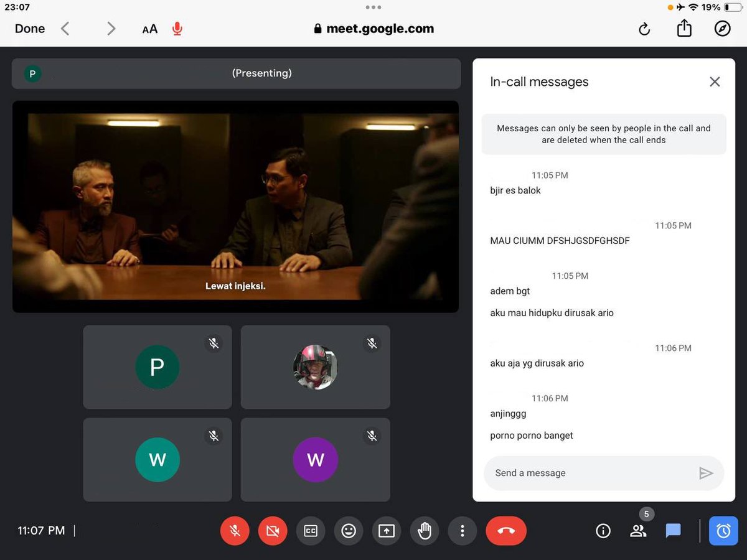Go back with the left arrow

pos(65,29)
